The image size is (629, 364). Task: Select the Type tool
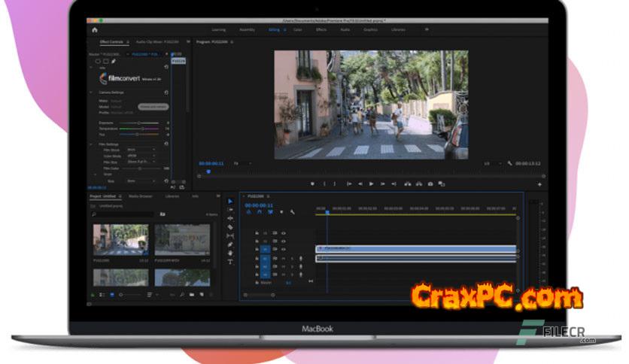click(x=230, y=262)
